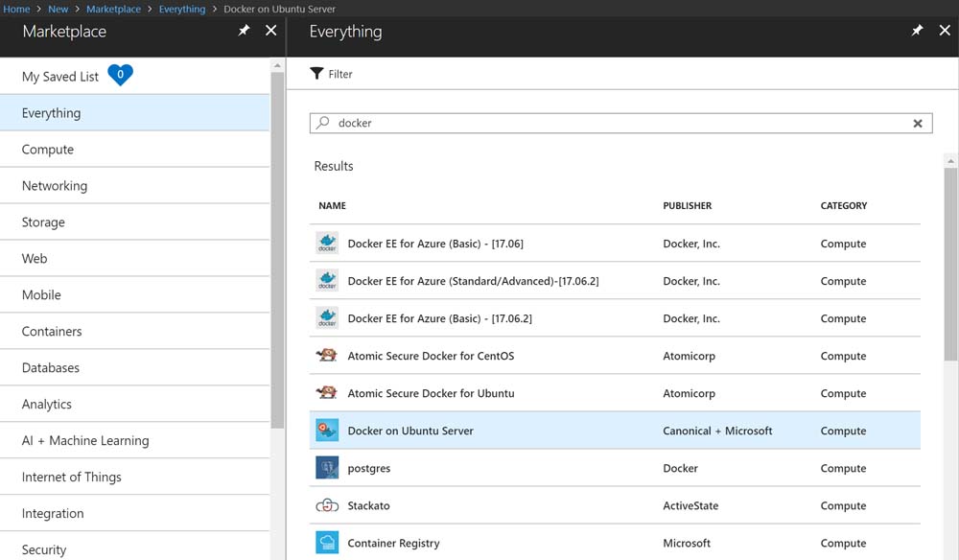Close the Marketplace blade
959x560 pixels.
point(271,31)
